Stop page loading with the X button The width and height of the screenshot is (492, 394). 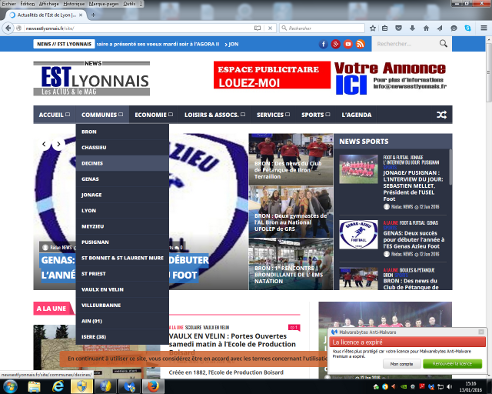click(x=270, y=28)
